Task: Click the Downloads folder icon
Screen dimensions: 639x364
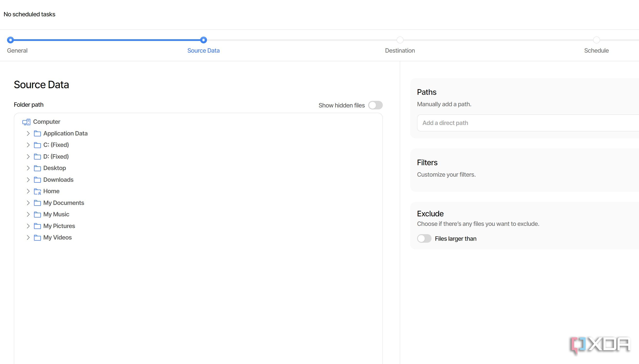Action: [37, 180]
